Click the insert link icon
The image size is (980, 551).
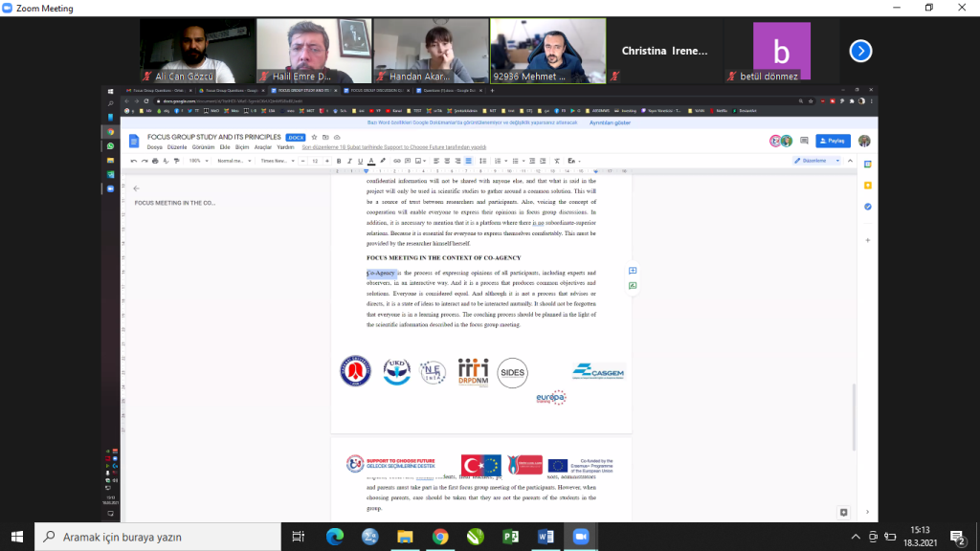click(x=397, y=161)
